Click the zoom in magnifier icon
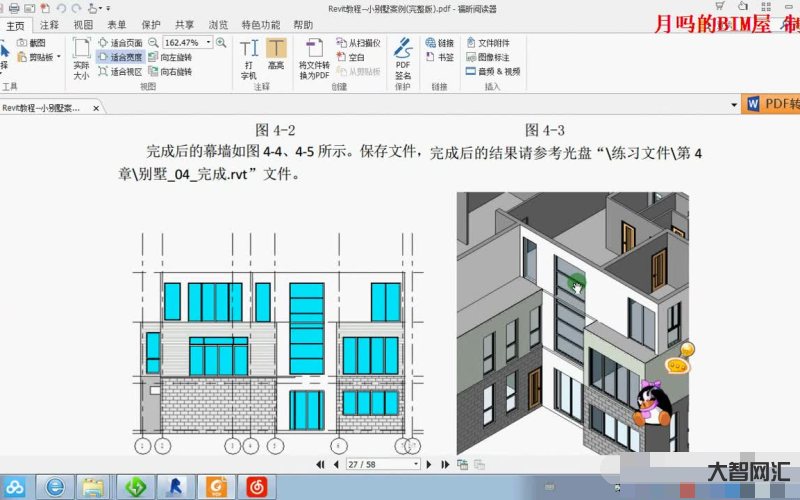 220,43
